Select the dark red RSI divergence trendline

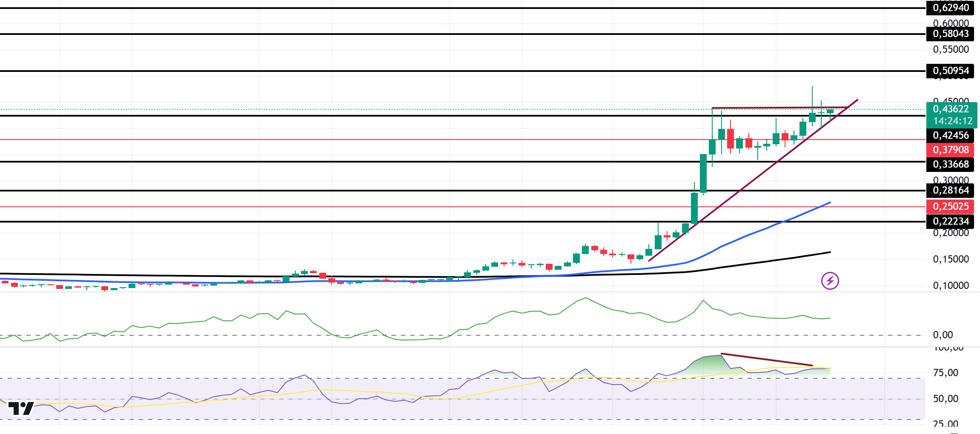click(766, 360)
